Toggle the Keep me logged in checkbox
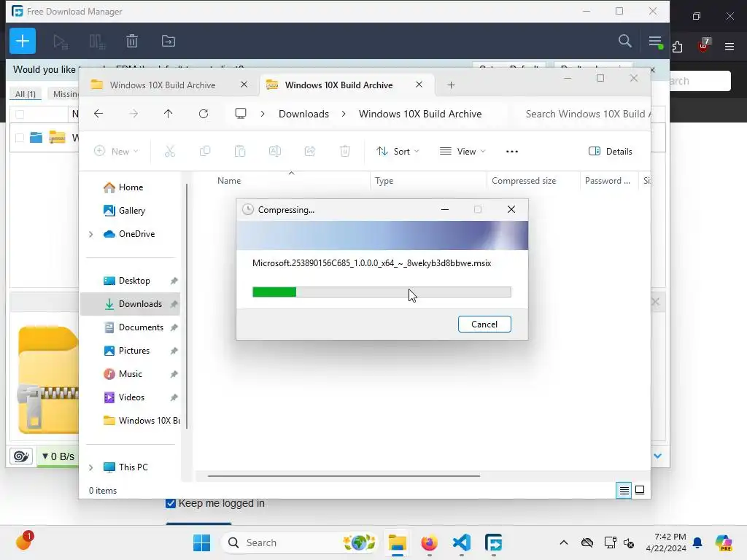 pyautogui.click(x=171, y=503)
